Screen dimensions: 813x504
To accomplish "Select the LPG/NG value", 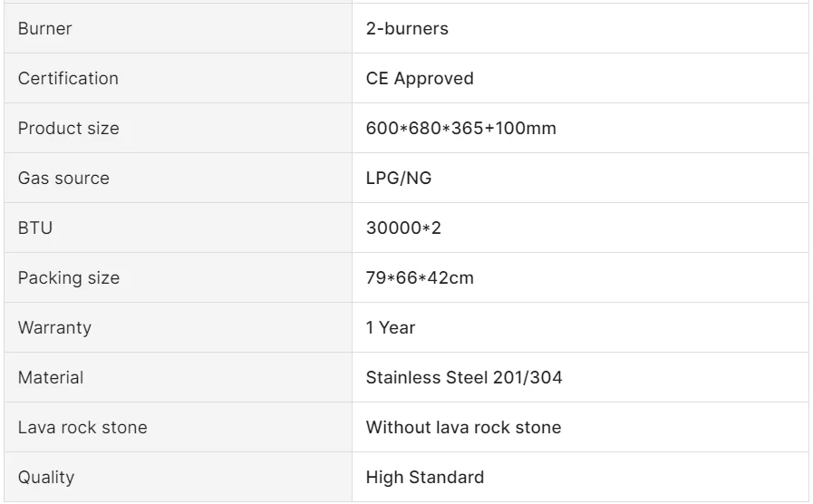I will (x=399, y=179).
